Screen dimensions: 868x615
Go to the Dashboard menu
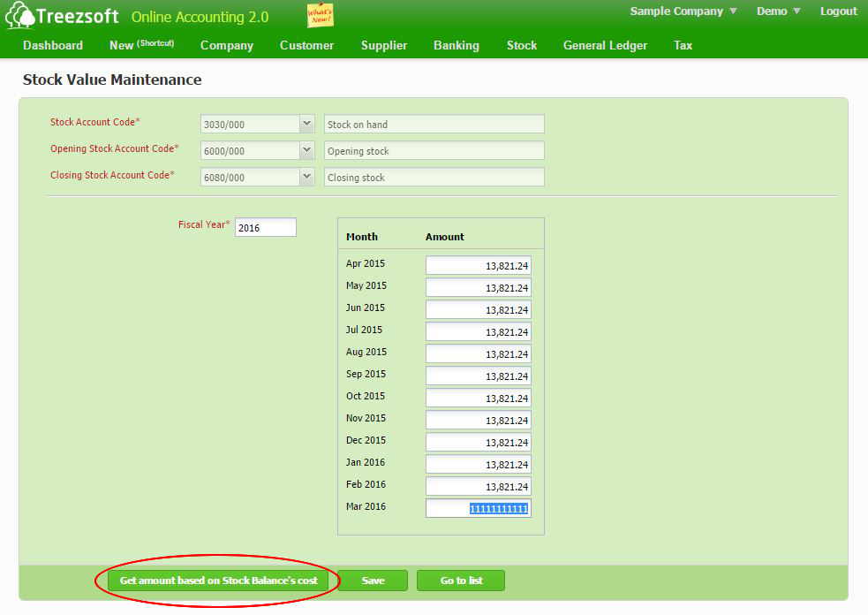[x=52, y=45]
